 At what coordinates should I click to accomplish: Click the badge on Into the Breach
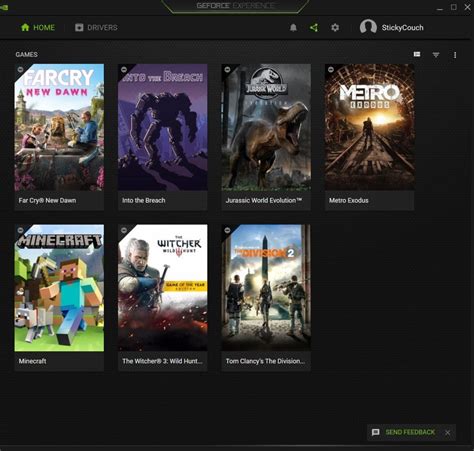tap(124, 69)
